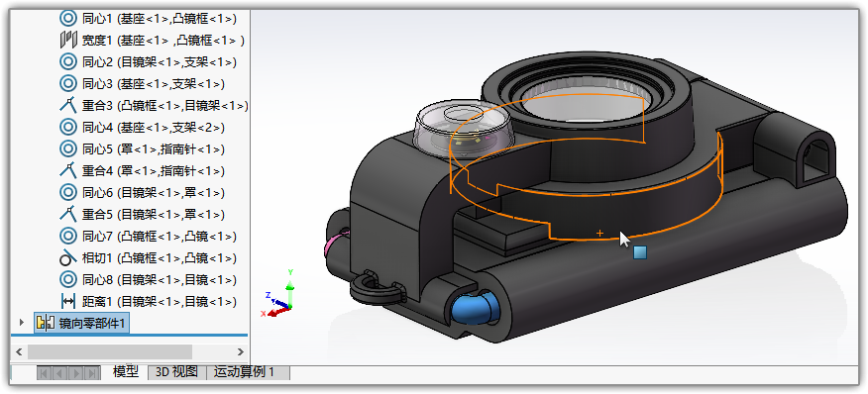Click the width icon of 宽度1 mate
Image resolution: width=868 pixels, height=394 pixels.
[68, 40]
